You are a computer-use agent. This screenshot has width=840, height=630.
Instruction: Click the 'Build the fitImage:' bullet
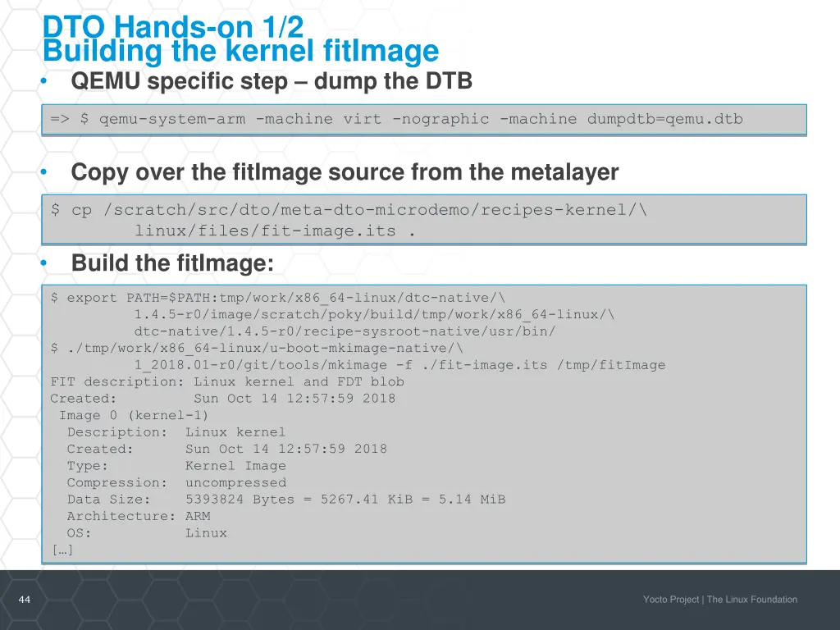(172, 263)
